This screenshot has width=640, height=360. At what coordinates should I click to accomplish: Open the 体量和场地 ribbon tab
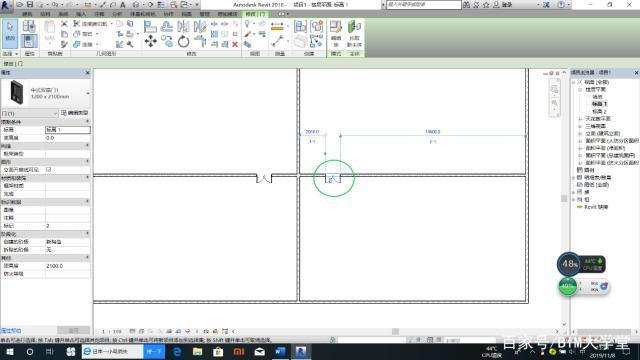click(x=142, y=14)
